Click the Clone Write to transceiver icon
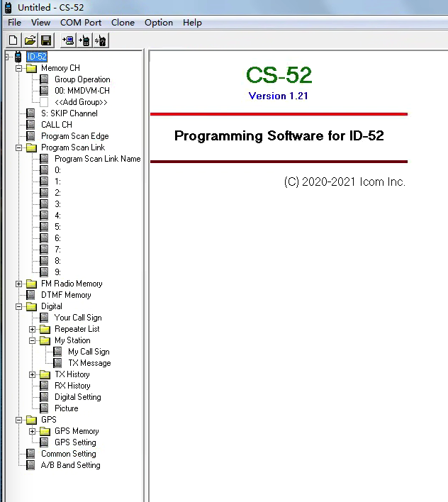This screenshot has width=448, height=502. [x=84, y=40]
